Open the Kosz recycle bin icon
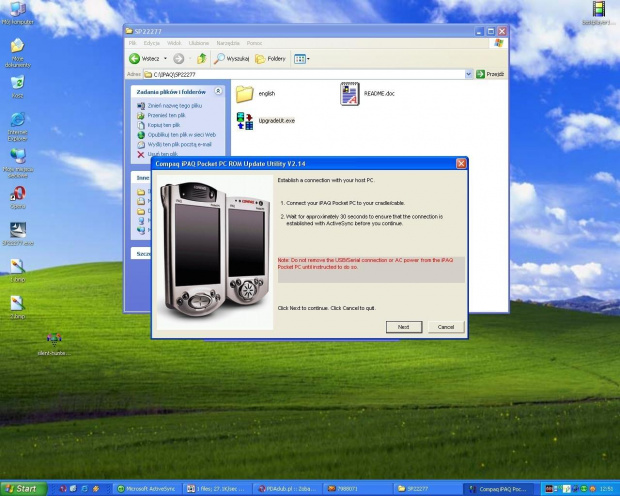Image resolution: width=620 pixels, height=496 pixels. click(x=18, y=84)
